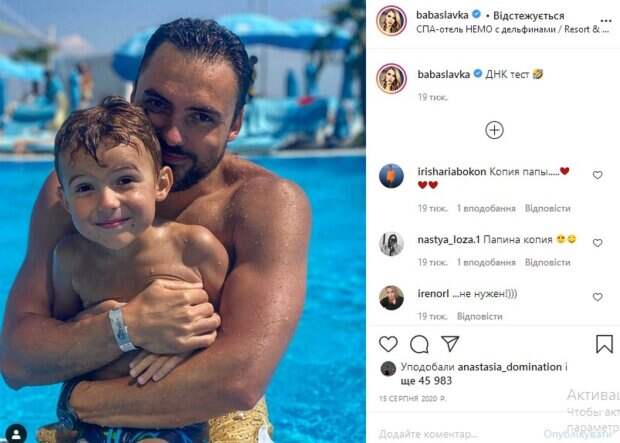The width and height of the screenshot is (620, 443).
Task: Open irenorl's avatar
Action: [x=391, y=298]
